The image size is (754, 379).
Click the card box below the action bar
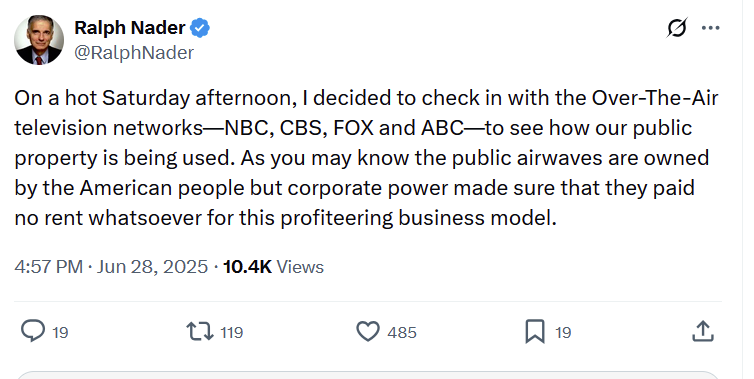(368, 375)
